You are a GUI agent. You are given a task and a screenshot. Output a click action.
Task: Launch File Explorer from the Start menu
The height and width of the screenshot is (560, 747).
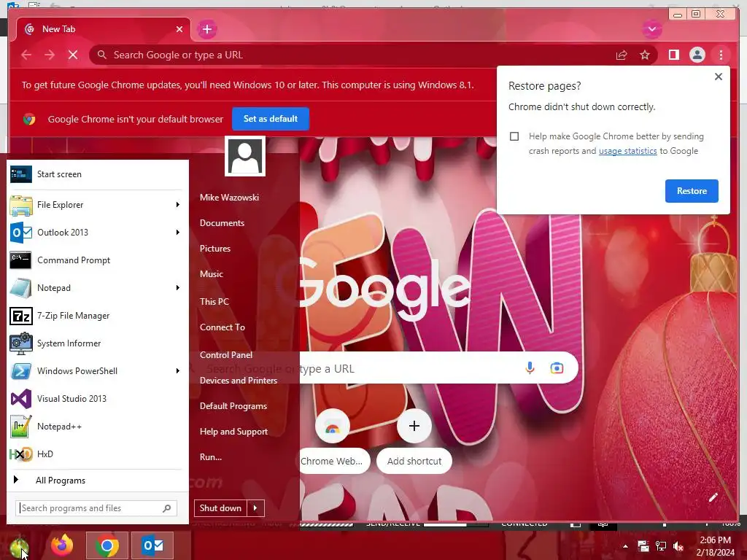[90, 205]
